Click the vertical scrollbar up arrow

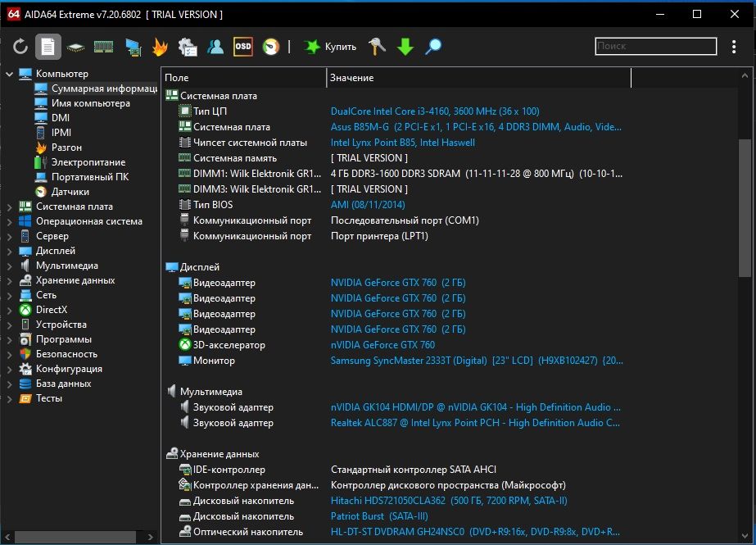point(745,75)
